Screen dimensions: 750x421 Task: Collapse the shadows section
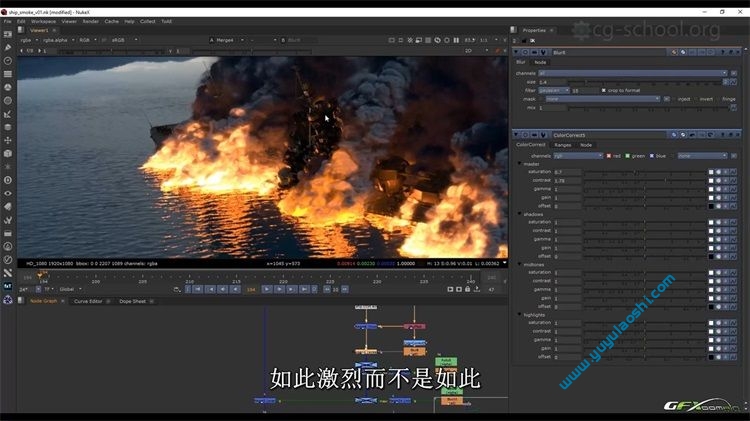click(520, 214)
